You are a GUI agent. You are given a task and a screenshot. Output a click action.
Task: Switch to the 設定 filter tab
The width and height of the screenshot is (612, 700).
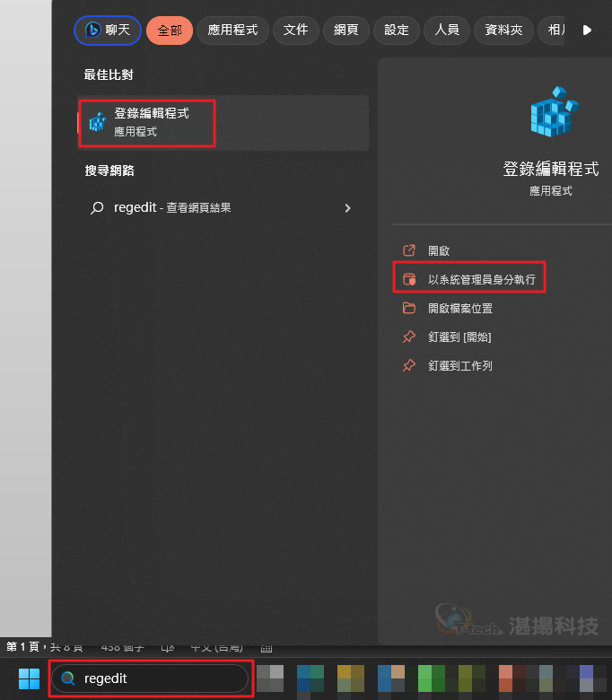point(397,31)
